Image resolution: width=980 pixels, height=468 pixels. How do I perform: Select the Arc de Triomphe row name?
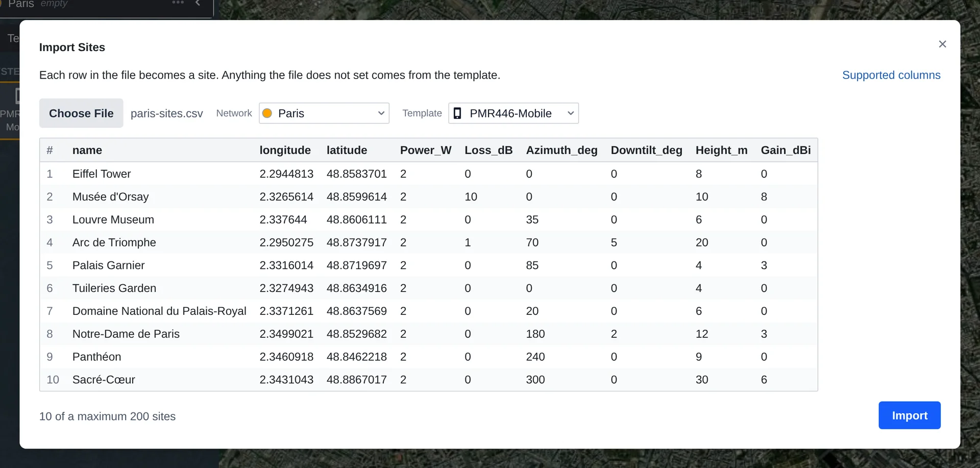114,242
